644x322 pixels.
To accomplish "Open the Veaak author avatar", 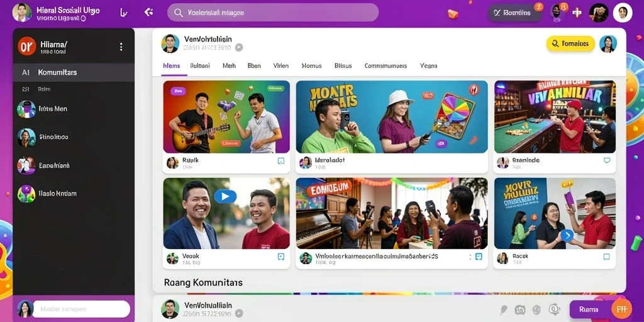I will point(172,258).
